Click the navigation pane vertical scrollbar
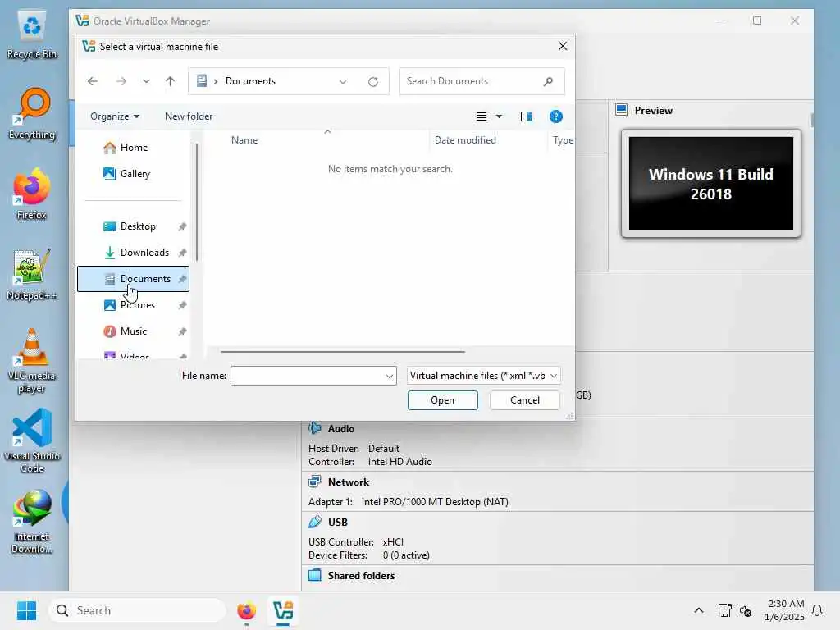This screenshot has width=840, height=630. [x=197, y=203]
